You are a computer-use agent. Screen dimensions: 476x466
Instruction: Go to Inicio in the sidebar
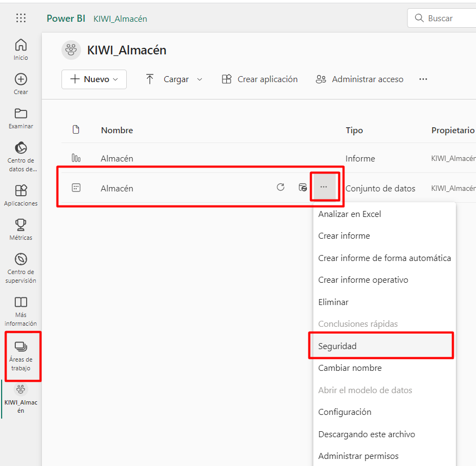pos(21,49)
